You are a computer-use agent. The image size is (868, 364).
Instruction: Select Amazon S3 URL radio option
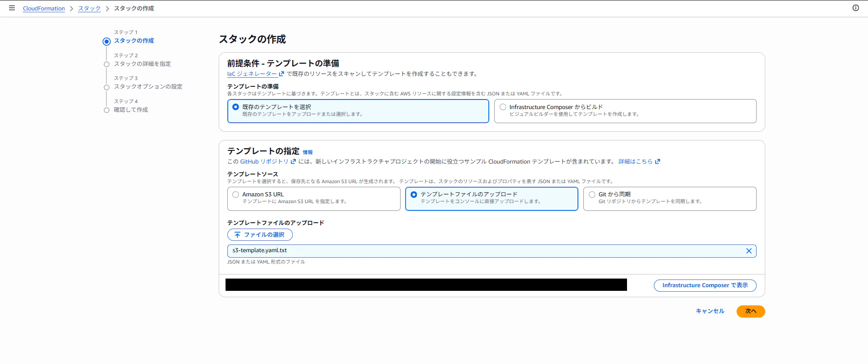tap(236, 194)
